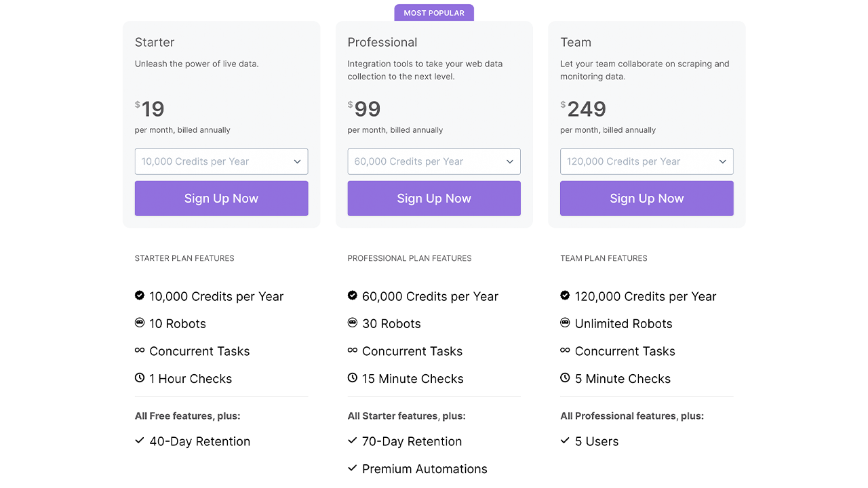
Task: Click the robot icon next to Unlimited Robots
Action: click(565, 323)
